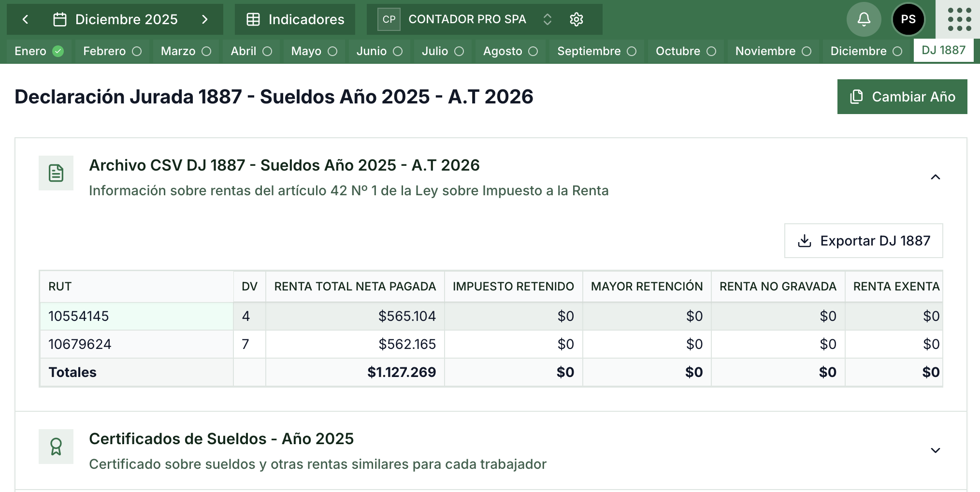Select Agosto month indicator
The height and width of the screenshot is (492, 980).
click(x=510, y=51)
